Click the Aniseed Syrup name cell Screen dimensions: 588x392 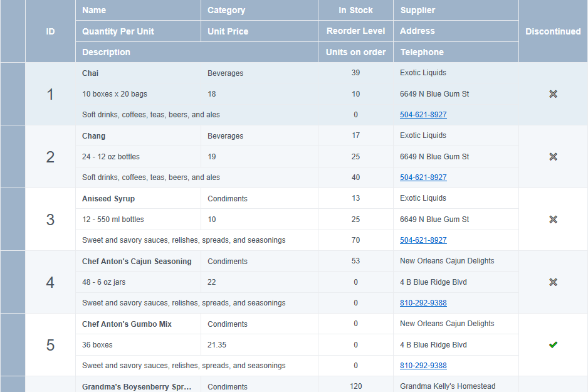coord(138,198)
